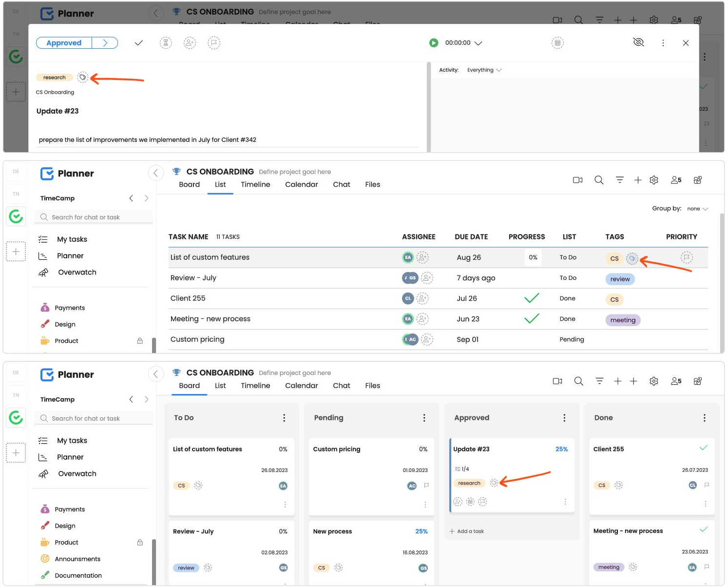Toggle checkmark on Client 255 board card
The image size is (728, 588).
point(704,448)
